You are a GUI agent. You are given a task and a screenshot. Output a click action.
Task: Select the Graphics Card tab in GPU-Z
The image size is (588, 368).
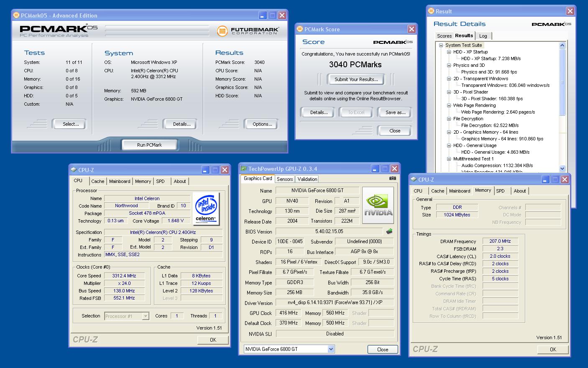pyautogui.click(x=258, y=178)
